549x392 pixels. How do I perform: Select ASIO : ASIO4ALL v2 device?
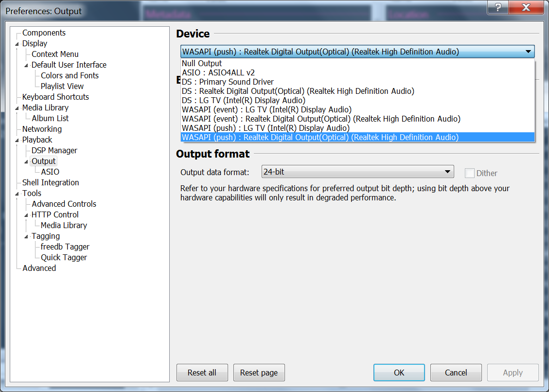[218, 72]
